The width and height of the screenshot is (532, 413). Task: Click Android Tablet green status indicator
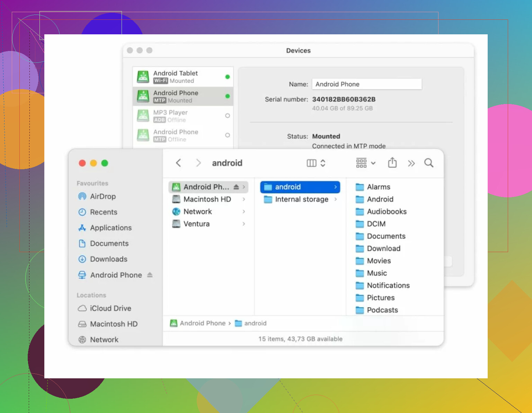click(x=228, y=77)
